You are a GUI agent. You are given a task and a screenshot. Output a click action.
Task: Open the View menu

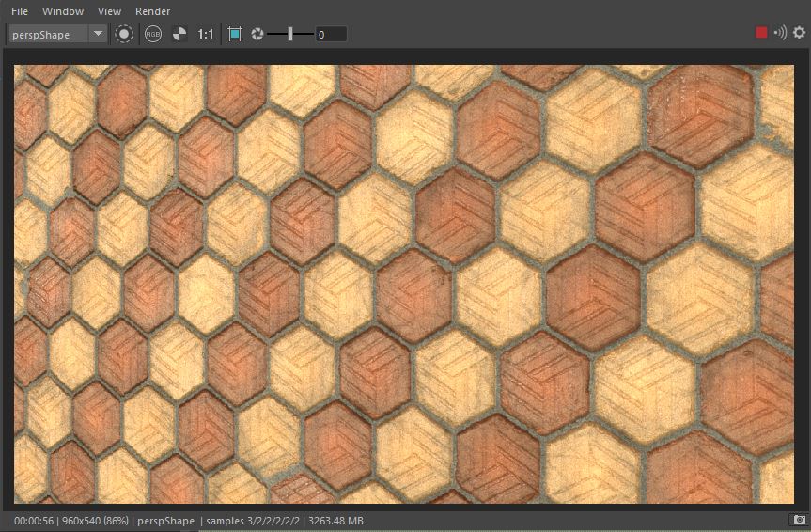[109, 11]
